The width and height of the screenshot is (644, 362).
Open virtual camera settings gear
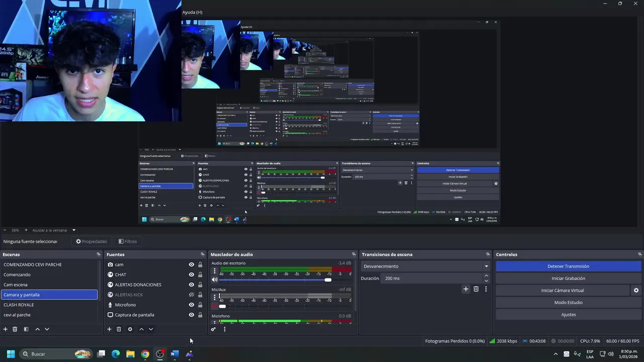(636, 291)
